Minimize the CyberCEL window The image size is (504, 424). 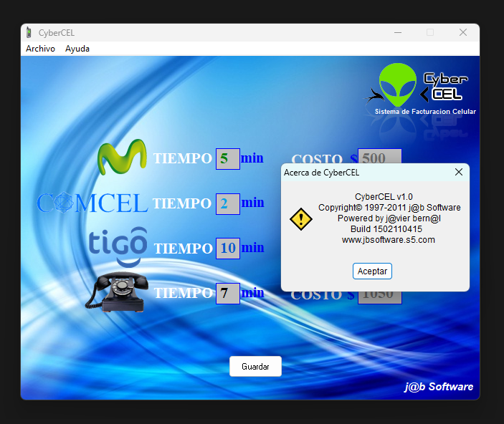[398, 32]
